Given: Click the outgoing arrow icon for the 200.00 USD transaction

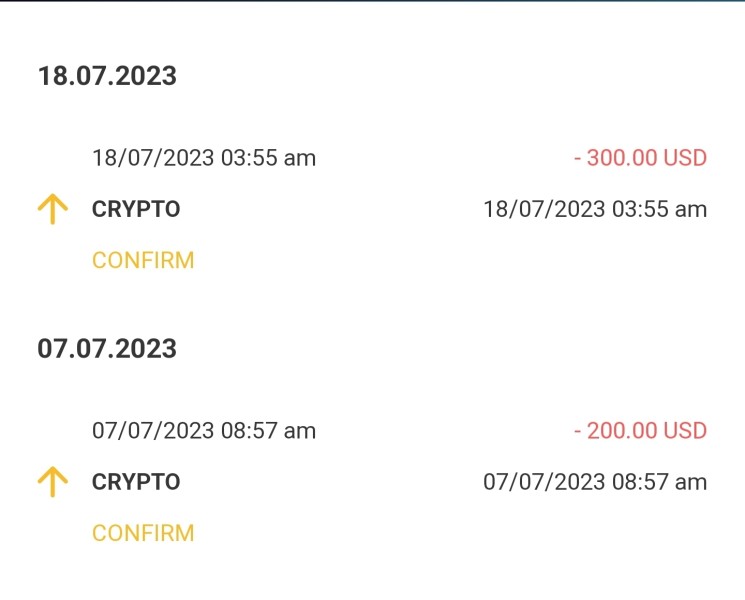Looking at the screenshot, I should pos(52,482).
